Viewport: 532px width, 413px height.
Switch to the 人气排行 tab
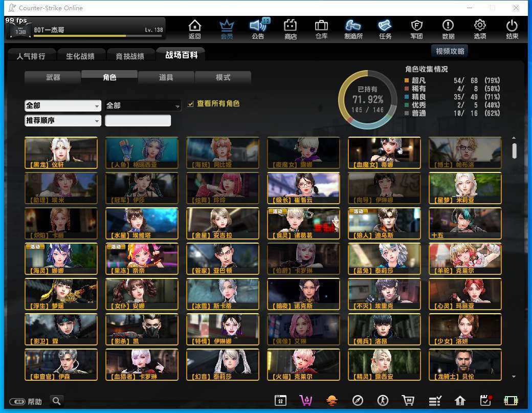click(31, 56)
